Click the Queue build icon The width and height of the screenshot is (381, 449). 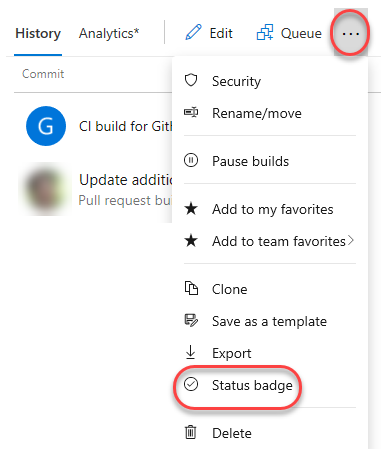point(265,32)
